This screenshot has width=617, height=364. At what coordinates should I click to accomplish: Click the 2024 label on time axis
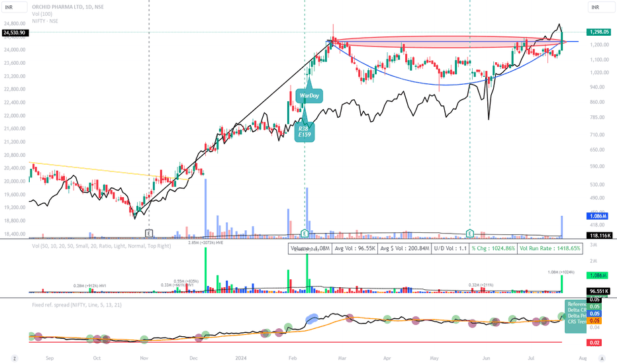coord(241,358)
